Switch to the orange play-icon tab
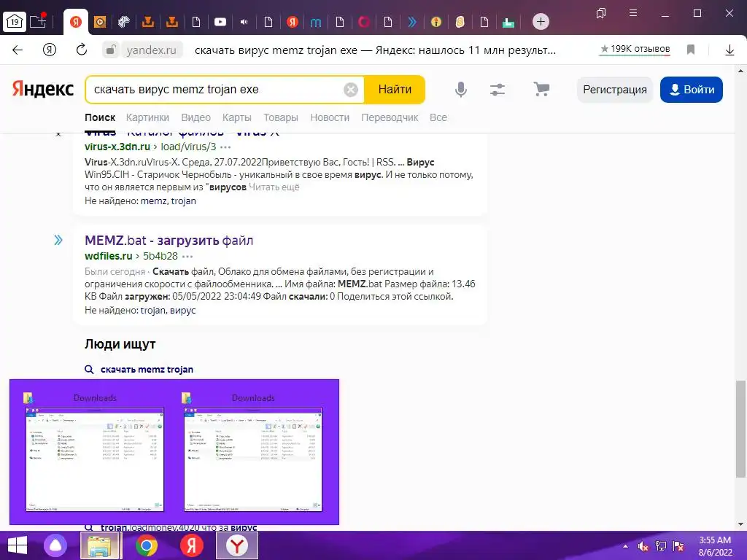Viewport: 747px width, 560px height. tap(99, 22)
